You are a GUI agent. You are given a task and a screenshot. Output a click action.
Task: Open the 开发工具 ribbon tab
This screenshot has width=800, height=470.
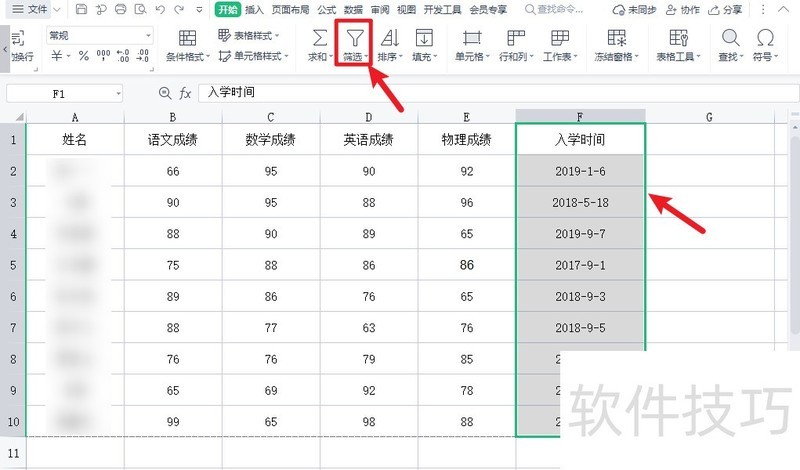point(442,9)
